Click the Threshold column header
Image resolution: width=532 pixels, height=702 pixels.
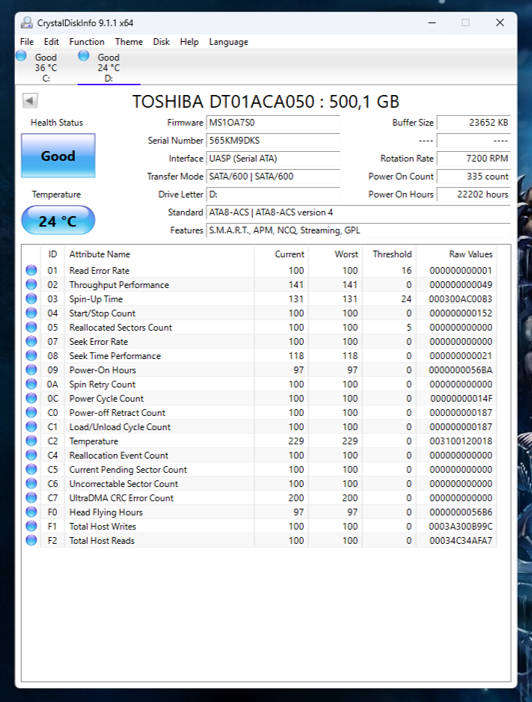coord(390,254)
